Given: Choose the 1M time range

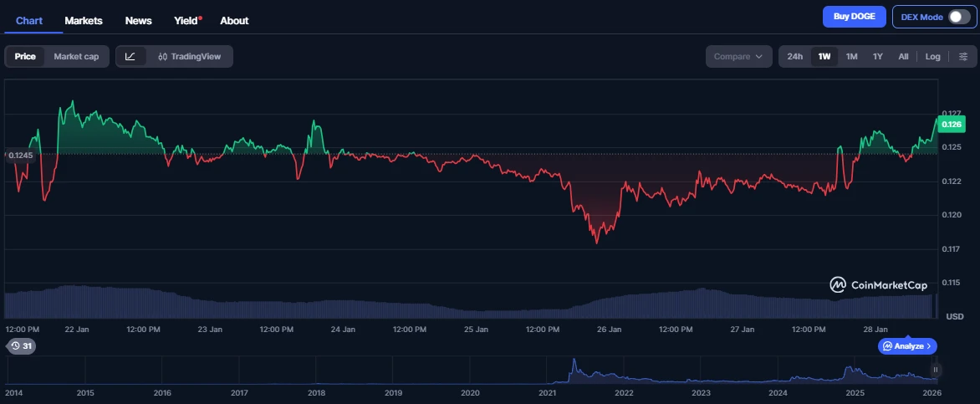Looking at the screenshot, I should 851,56.
